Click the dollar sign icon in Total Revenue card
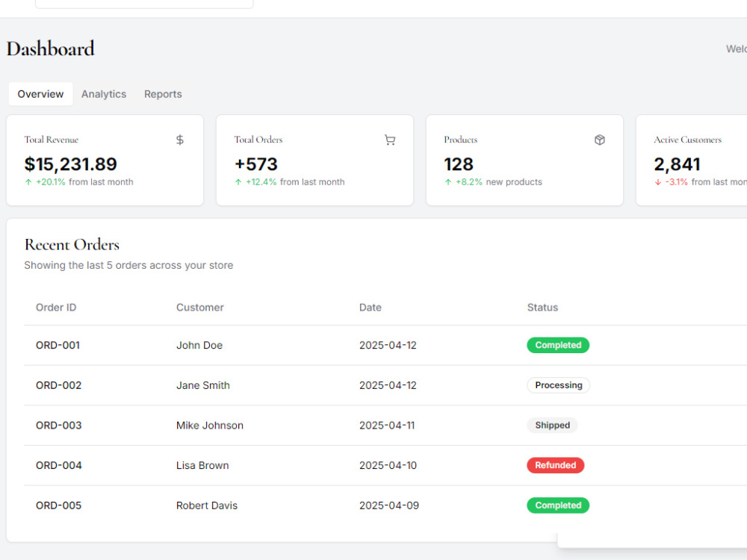 tap(179, 140)
